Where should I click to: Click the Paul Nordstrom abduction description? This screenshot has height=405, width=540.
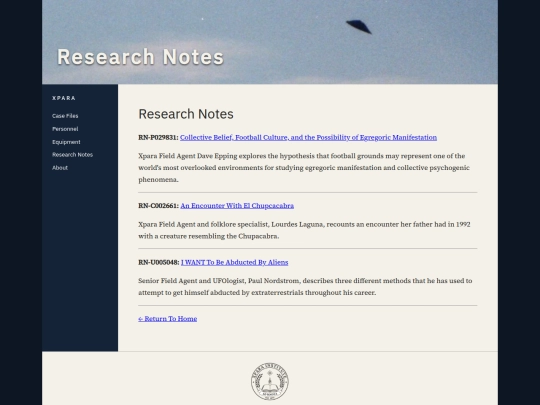click(x=305, y=287)
